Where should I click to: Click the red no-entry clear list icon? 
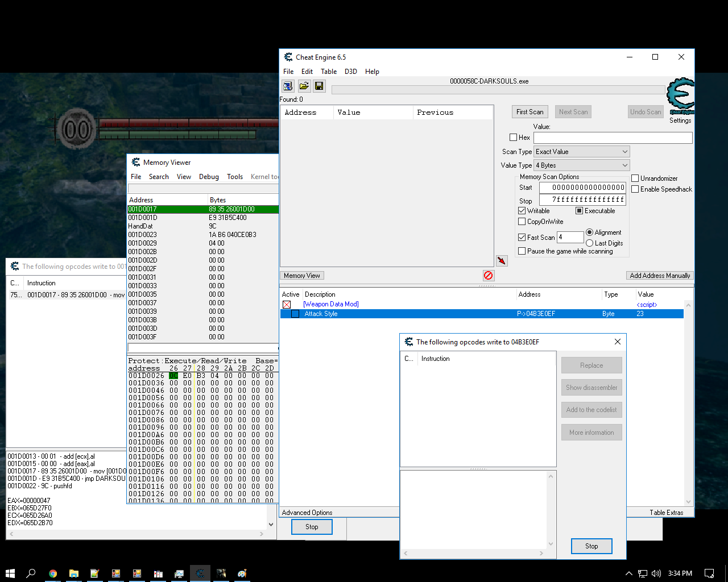tap(488, 276)
